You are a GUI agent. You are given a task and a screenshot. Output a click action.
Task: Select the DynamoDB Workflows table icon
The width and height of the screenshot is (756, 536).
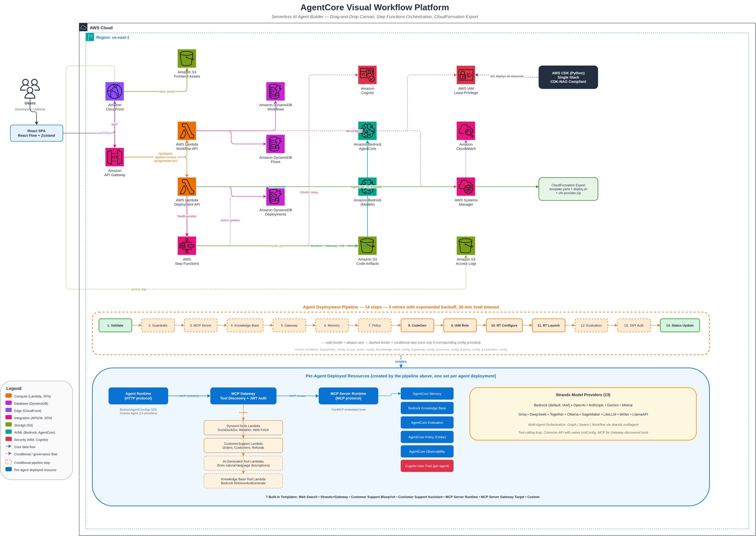pos(275,91)
